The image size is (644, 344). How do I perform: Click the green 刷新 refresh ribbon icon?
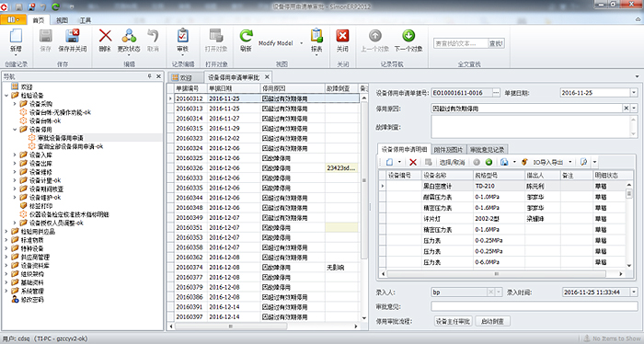point(246,36)
